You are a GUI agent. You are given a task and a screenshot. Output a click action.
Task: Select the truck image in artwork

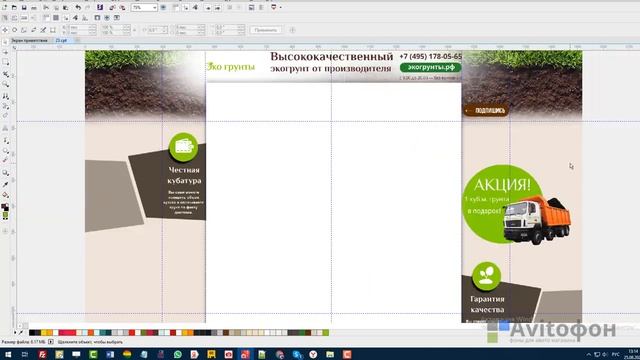537,220
